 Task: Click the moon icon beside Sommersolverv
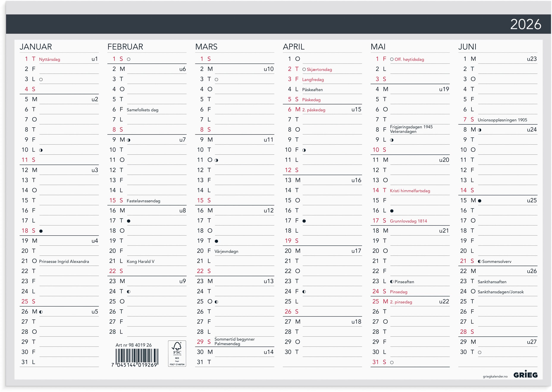tap(479, 261)
